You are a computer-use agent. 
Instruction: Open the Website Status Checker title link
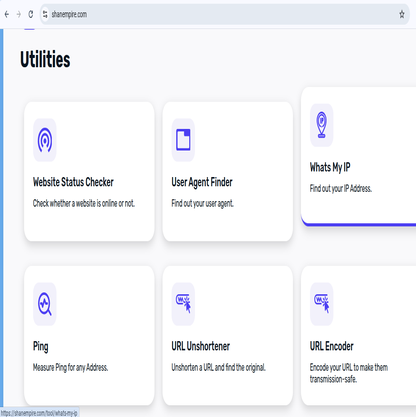coord(73,182)
